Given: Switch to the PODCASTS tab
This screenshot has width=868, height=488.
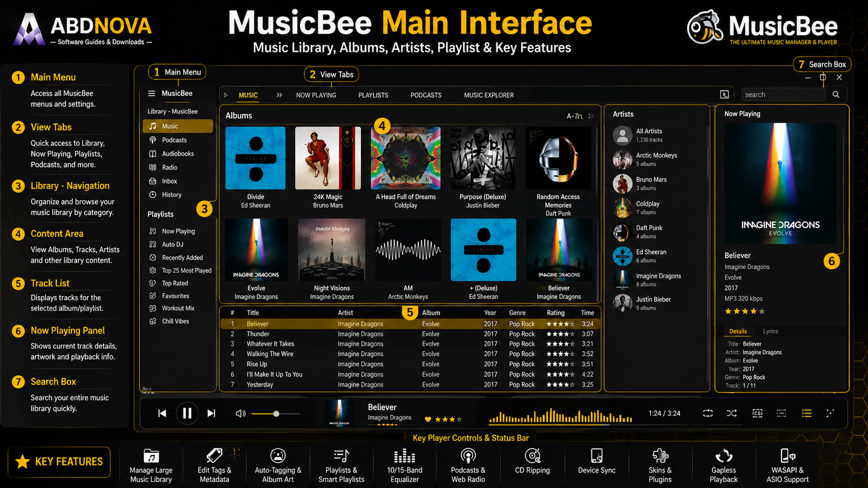Looking at the screenshot, I should coord(426,95).
